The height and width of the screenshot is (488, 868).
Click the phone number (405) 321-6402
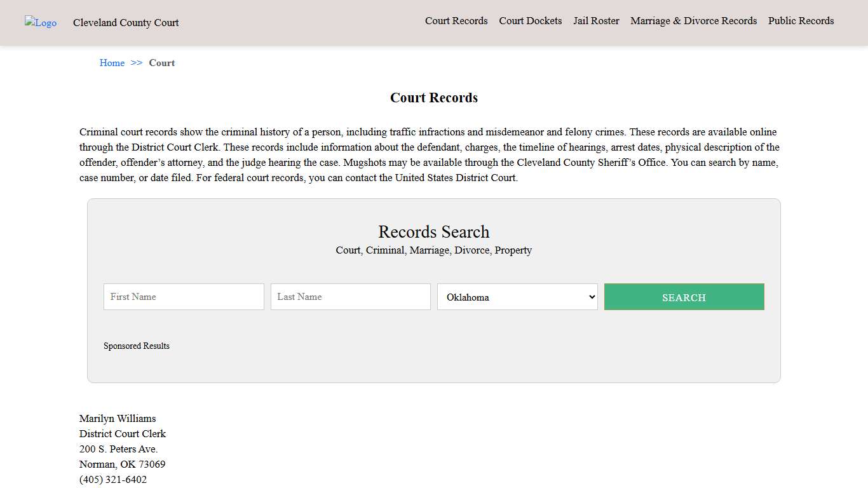pos(113,479)
